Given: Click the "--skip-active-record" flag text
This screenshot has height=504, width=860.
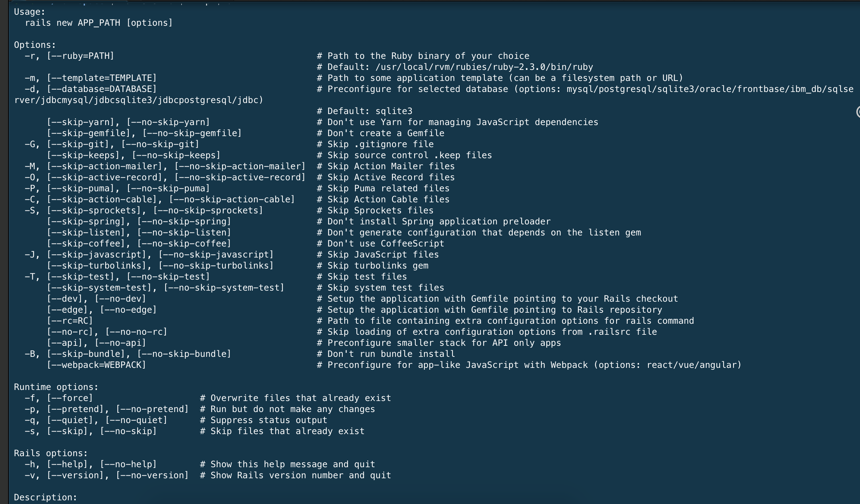Looking at the screenshot, I should (107, 177).
